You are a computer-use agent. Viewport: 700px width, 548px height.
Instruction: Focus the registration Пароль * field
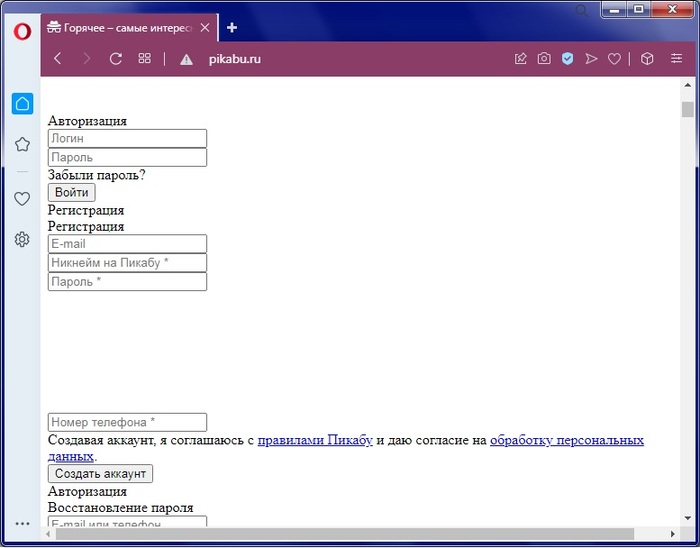127,282
